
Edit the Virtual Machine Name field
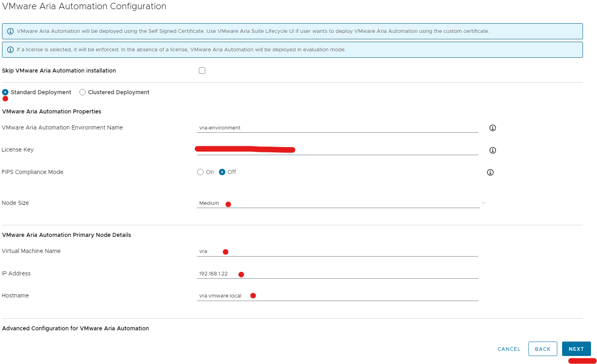[x=338, y=251]
